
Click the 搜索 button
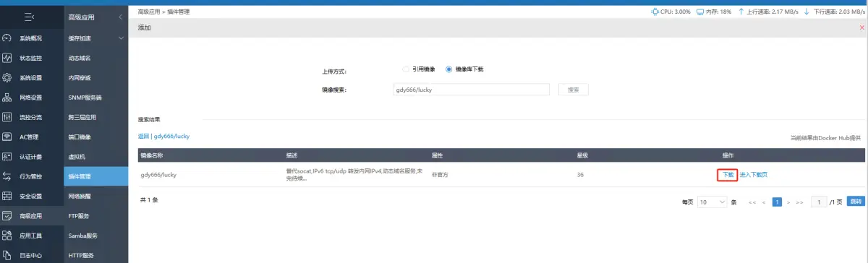(574, 90)
